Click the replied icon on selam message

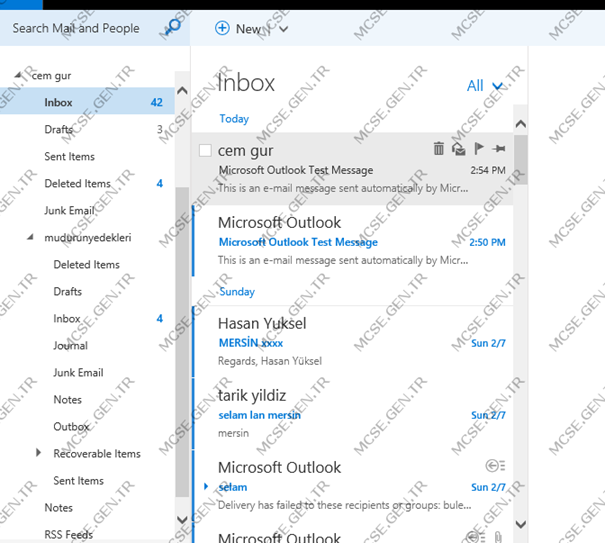[495, 466]
